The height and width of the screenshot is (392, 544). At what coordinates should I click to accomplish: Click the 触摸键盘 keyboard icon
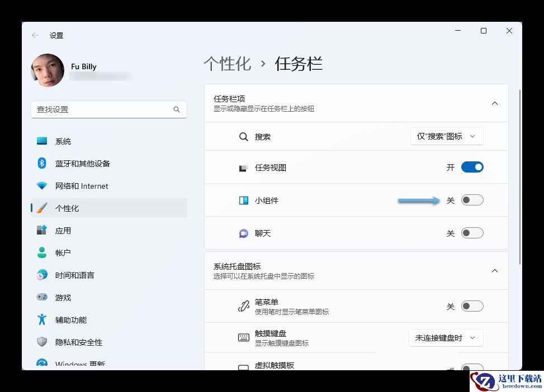(x=244, y=338)
